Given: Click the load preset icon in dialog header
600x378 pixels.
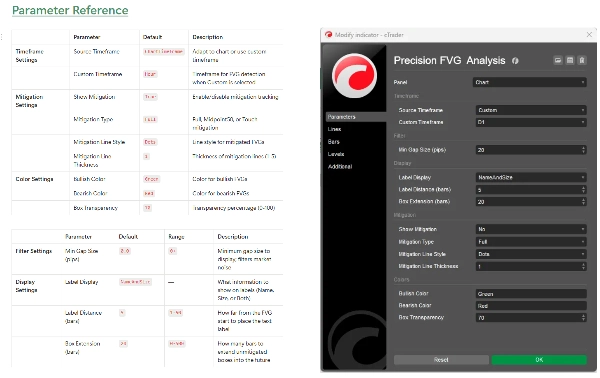Looking at the screenshot, I should pos(558,60).
